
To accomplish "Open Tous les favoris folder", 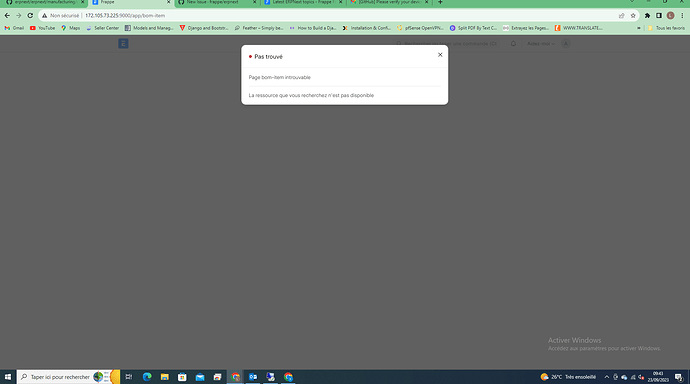I will (x=666, y=28).
